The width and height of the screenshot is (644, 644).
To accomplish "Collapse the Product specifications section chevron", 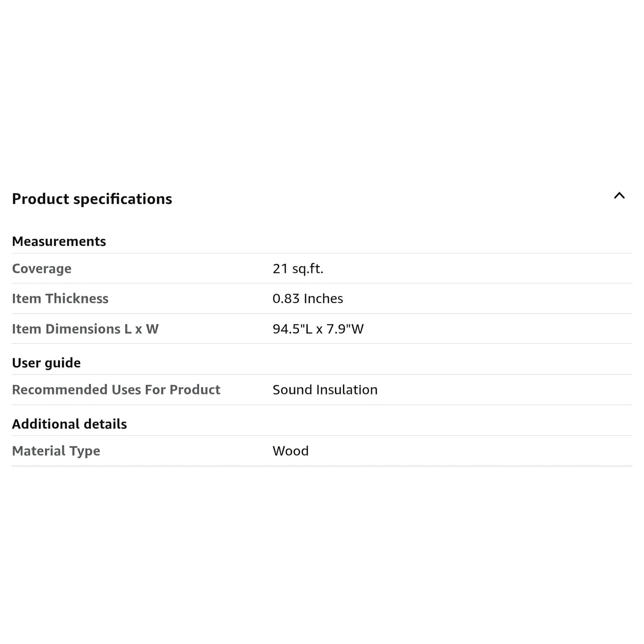I will 619,196.
